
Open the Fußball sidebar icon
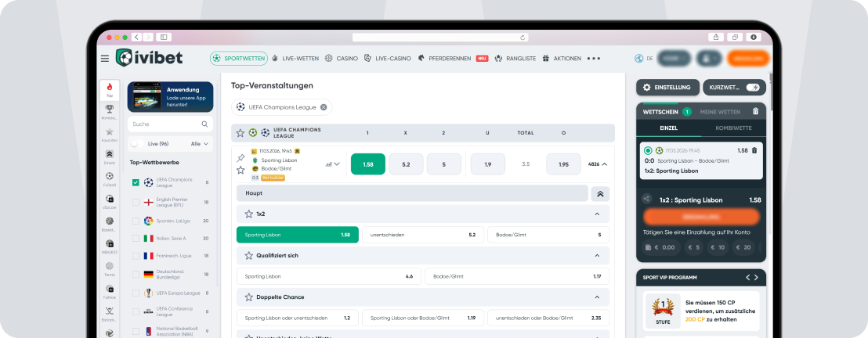point(110,179)
